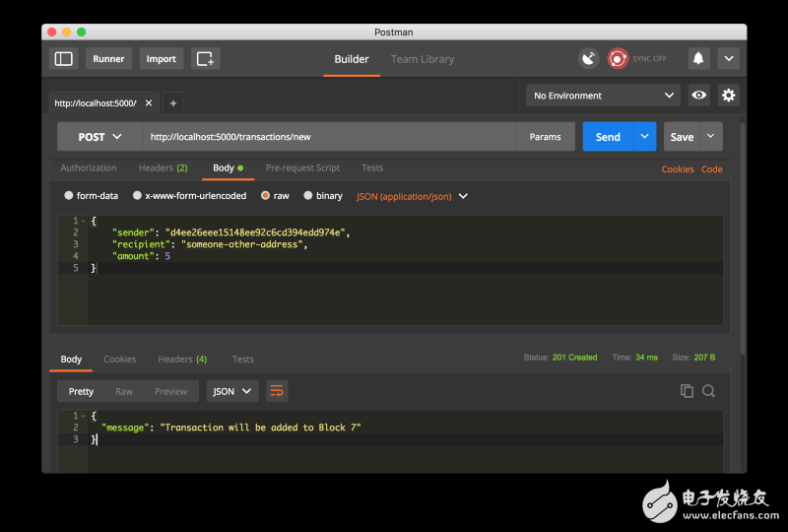Open the POST method dropdown
Image resolution: width=788 pixels, height=532 pixels.
pos(99,137)
